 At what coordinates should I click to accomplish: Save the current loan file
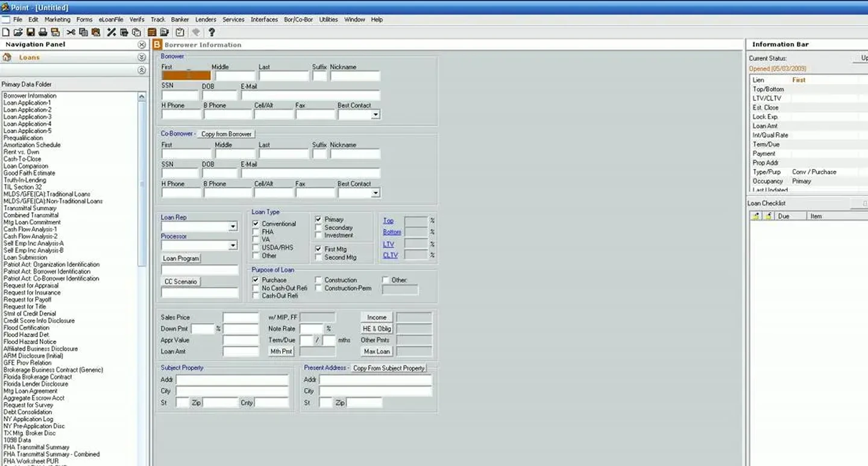coord(31,33)
